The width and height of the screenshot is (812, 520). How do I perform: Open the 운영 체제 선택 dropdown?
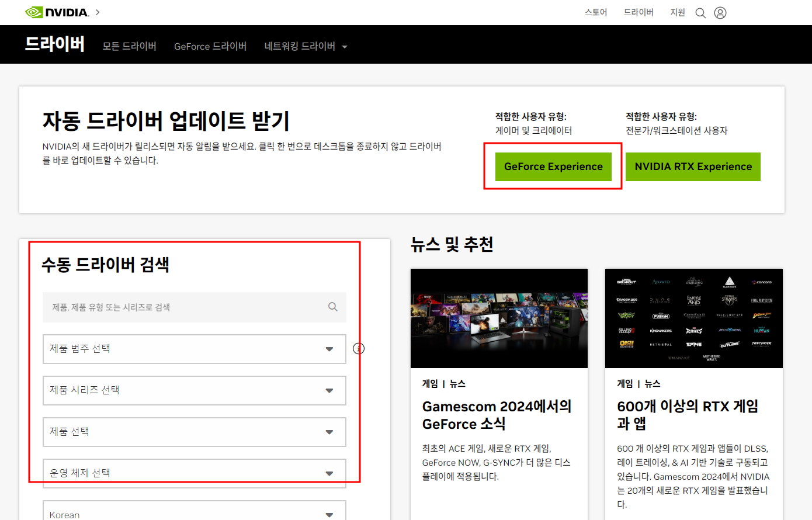coord(194,473)
